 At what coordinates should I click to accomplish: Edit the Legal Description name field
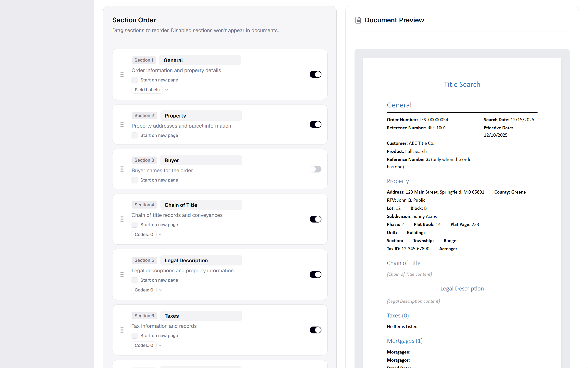[201, 260]
